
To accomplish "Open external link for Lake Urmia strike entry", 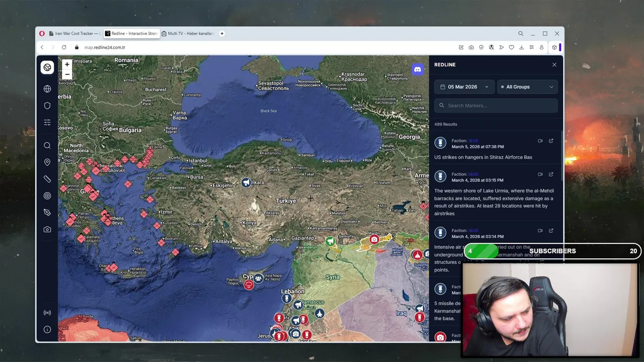I will pyautogui.click(x=551, y=174).
